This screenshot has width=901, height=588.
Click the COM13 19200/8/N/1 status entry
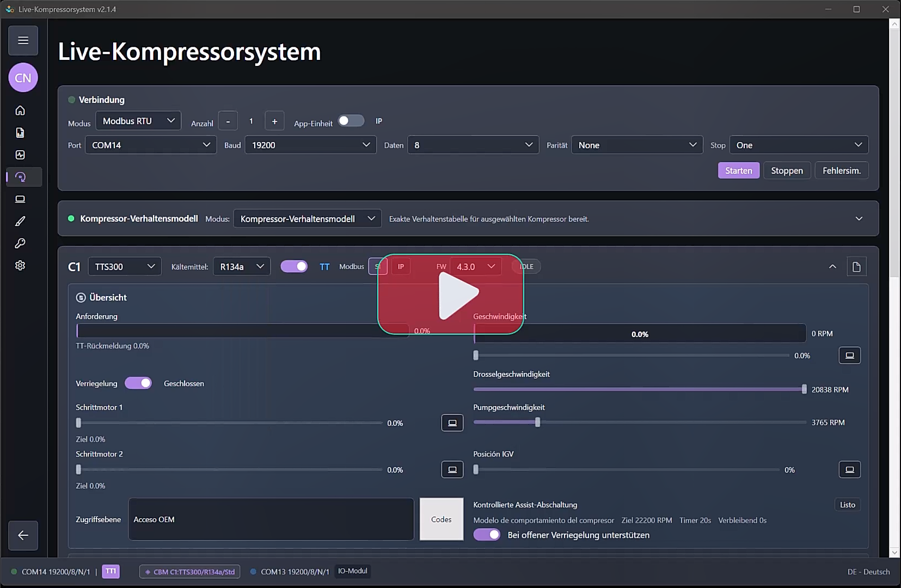tap(290, 572)
